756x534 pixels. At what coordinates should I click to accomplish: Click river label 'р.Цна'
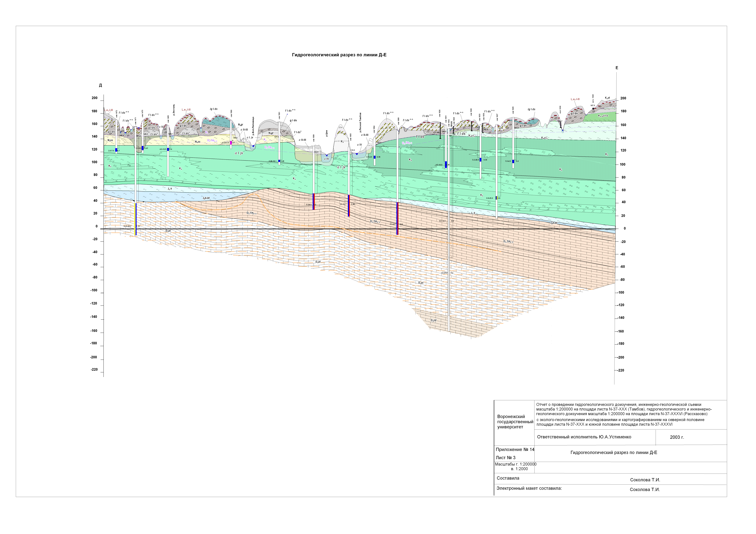tap(327, 133)
